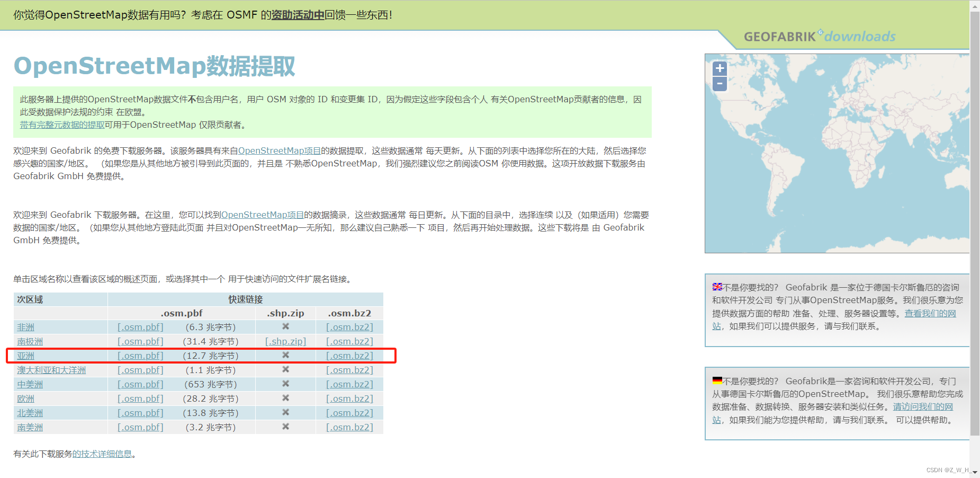This screenshot has height=478, width=980.
Task: Click the scrollbar up arrow
Action: [x=975, y=5]
